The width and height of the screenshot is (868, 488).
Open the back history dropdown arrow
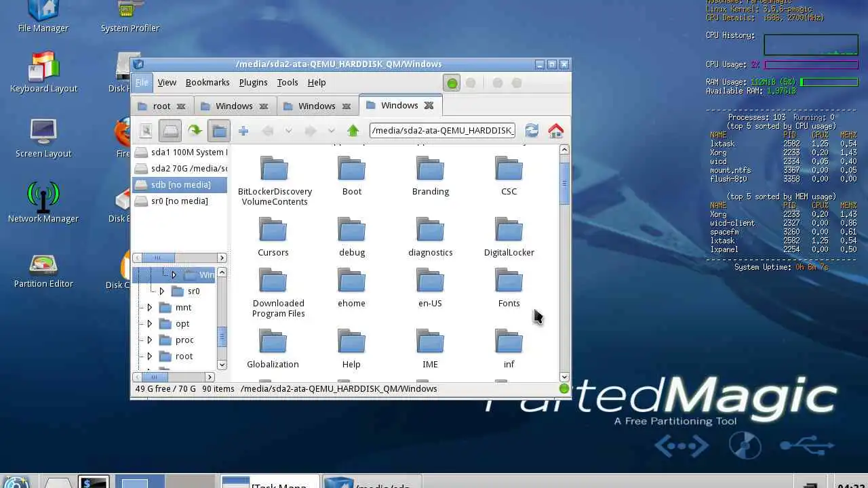click(x=288, y=131)
